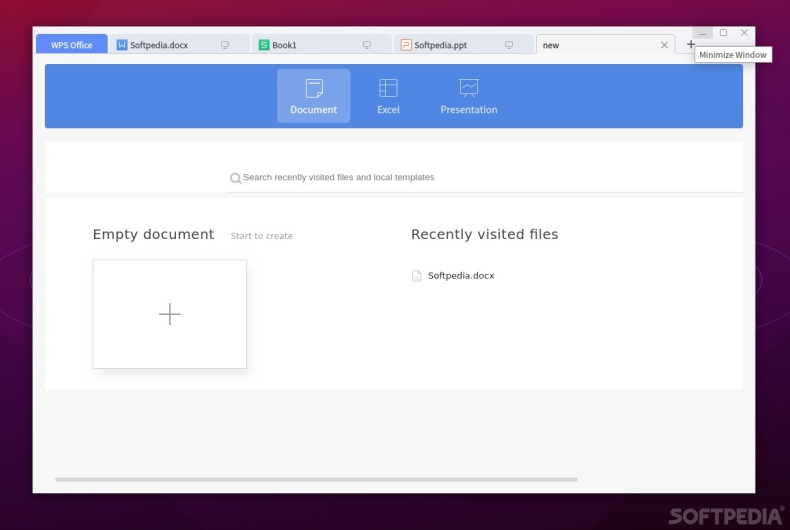
Task: Open the Book1 spreadsheet tab
Action: [300, 45]
